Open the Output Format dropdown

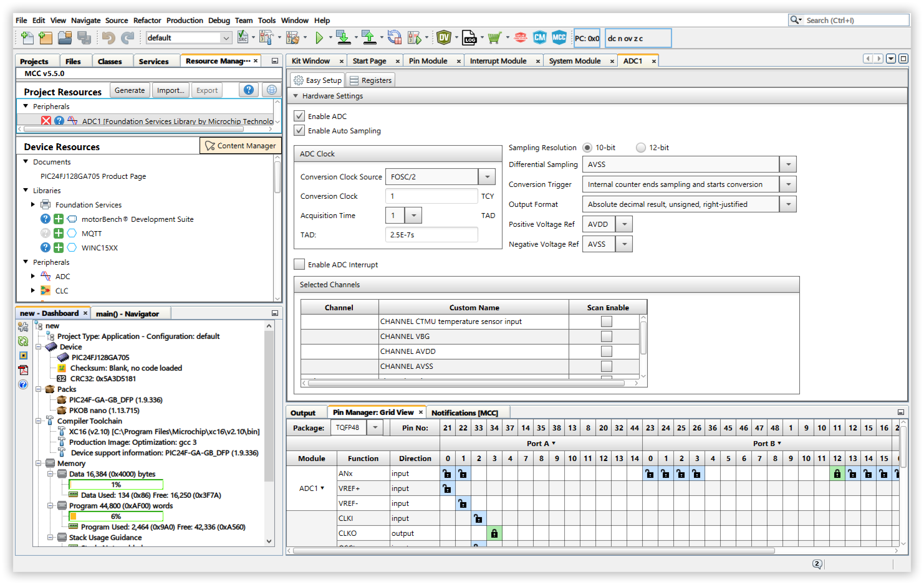[788, 204]
